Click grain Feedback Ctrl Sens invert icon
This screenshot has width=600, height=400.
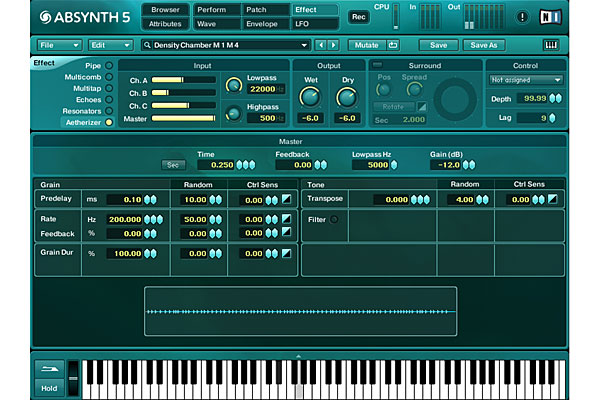pyautogui.click(x=286, y=232)
